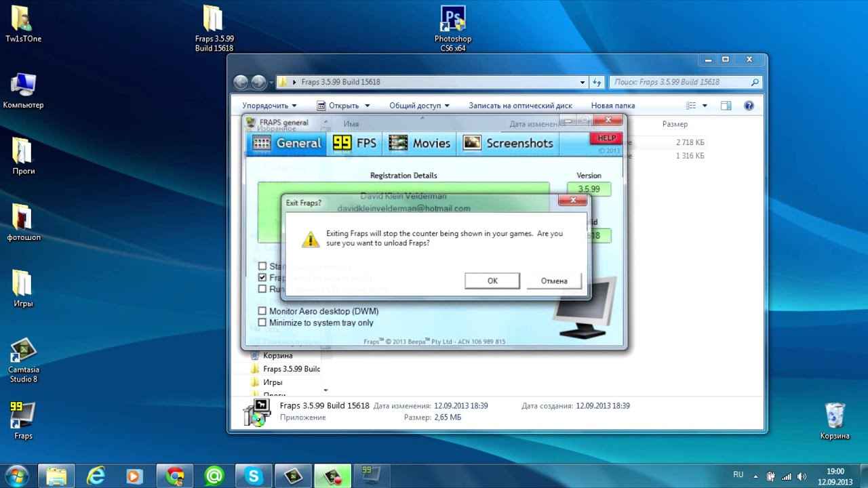Screen dimensions: 868x488
Task: Click Отмена in the Exit Fraps dialog
Action: coord(554,281)
